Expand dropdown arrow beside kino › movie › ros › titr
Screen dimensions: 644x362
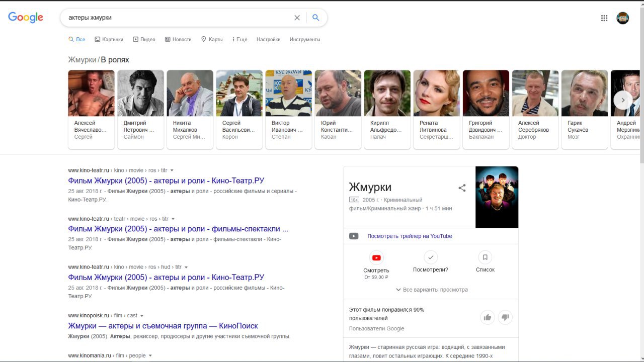172,170
